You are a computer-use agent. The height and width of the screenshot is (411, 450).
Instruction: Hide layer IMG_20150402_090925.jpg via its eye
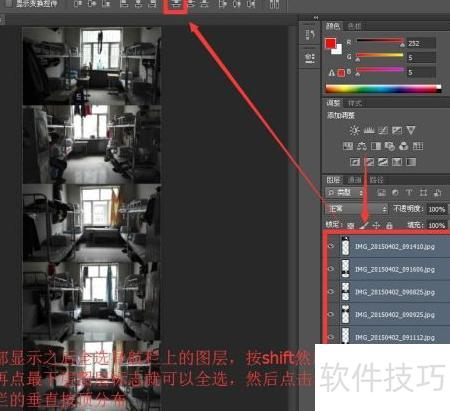click(331, 314)
